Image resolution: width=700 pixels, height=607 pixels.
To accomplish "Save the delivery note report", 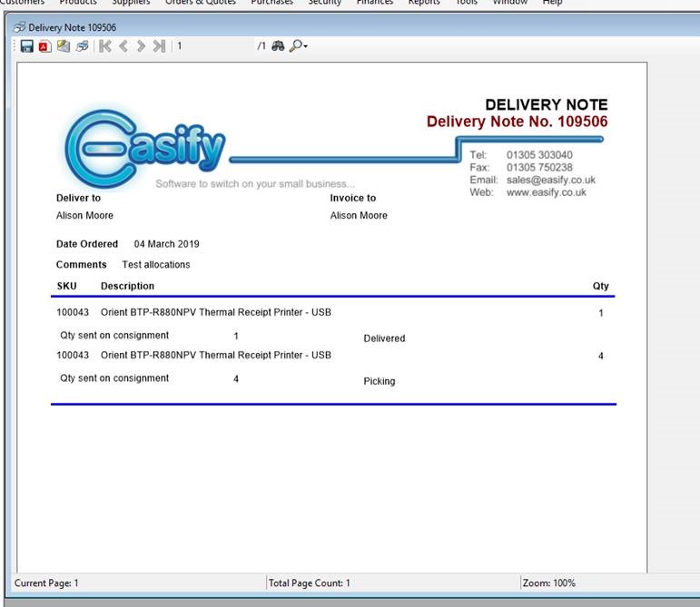I will 27,46.
